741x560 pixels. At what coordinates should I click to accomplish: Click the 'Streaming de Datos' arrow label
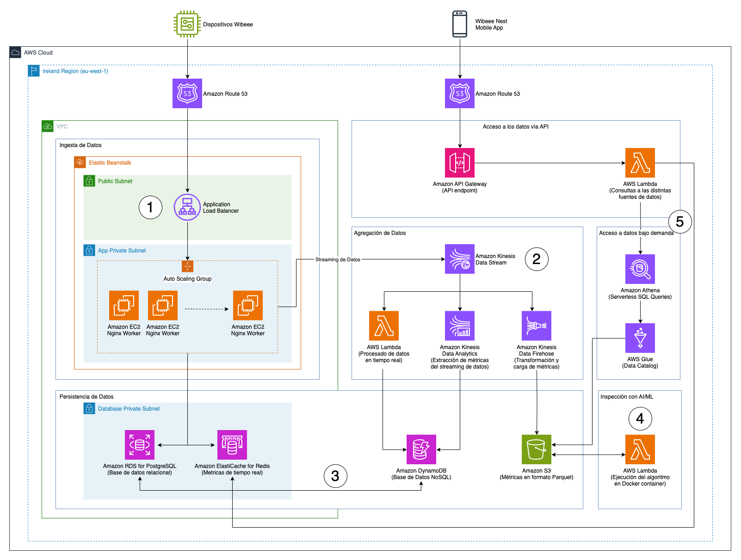tap(338, 259)
